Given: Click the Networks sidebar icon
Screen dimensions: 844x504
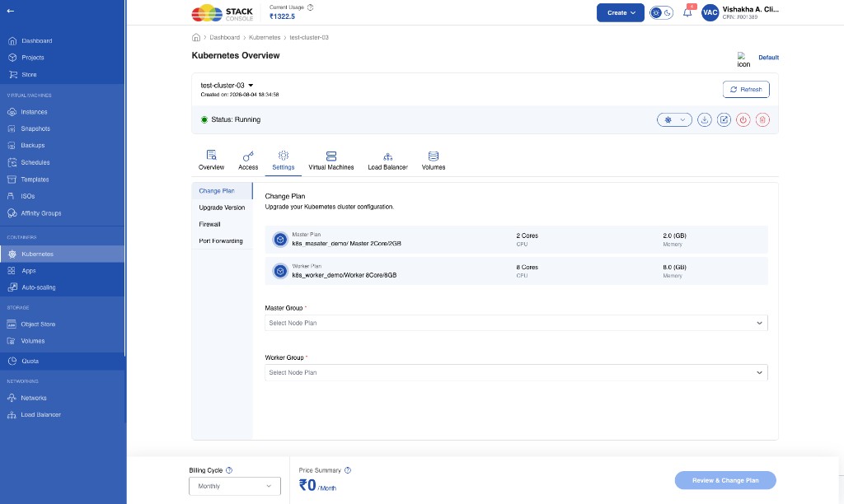Looking at the screenshot, I should pos(12,398).
